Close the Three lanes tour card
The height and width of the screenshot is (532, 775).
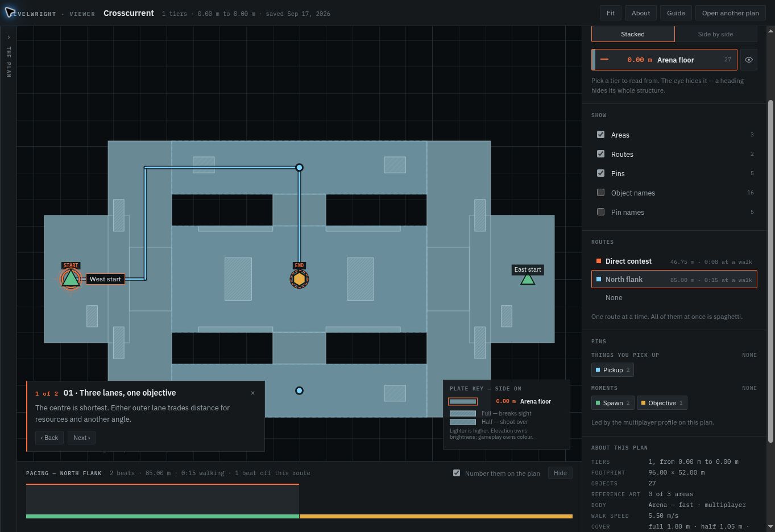[253, 393]
